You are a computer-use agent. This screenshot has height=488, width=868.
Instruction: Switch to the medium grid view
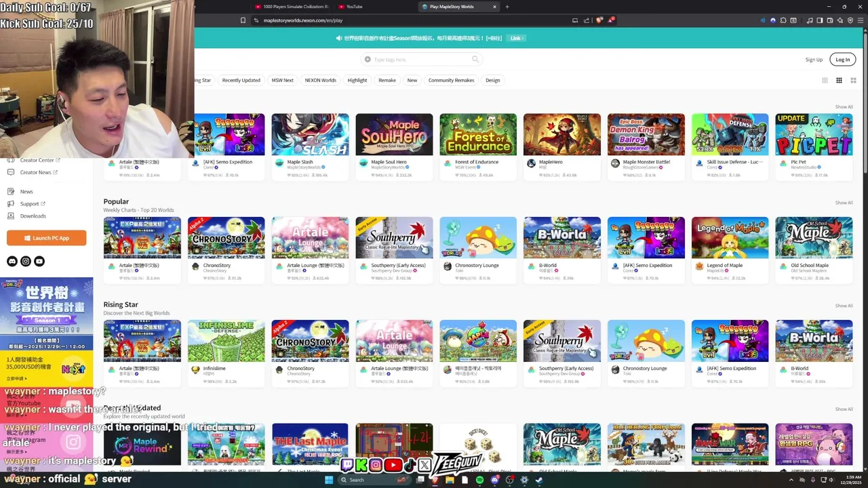839,80
